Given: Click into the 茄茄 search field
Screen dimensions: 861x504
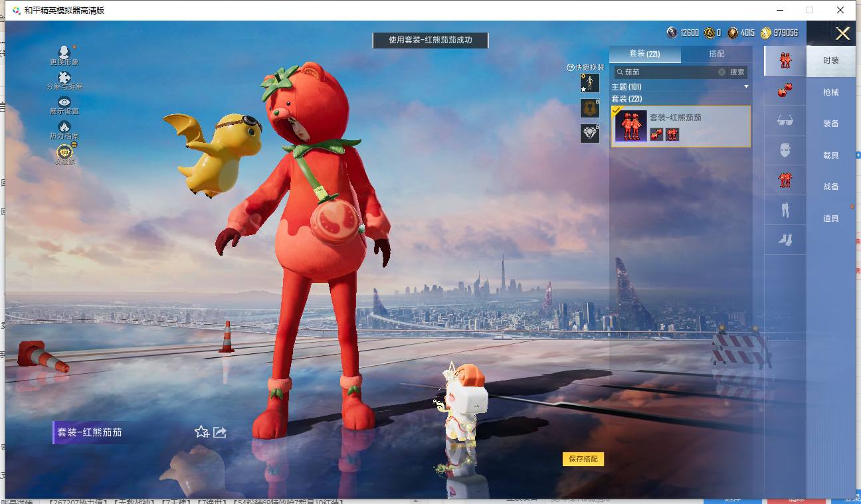Looking at the screenshot, I should (670, 72).
